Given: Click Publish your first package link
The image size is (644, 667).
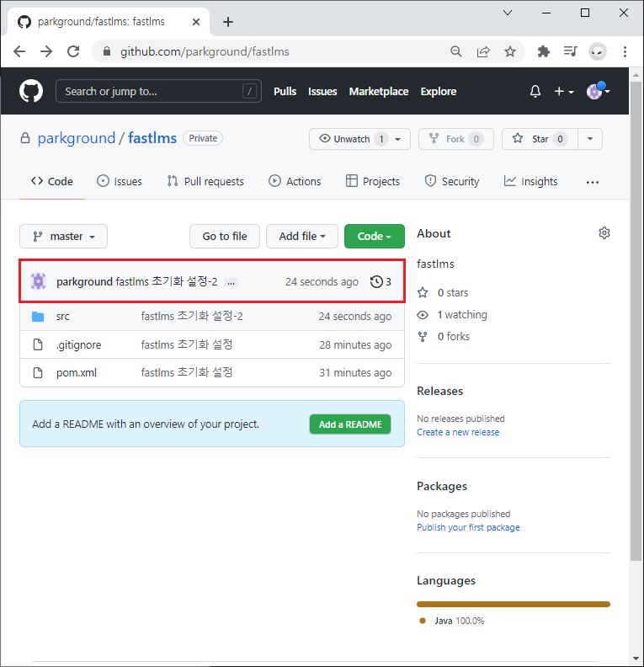Looking at the screenshot, I should (468, 527).
